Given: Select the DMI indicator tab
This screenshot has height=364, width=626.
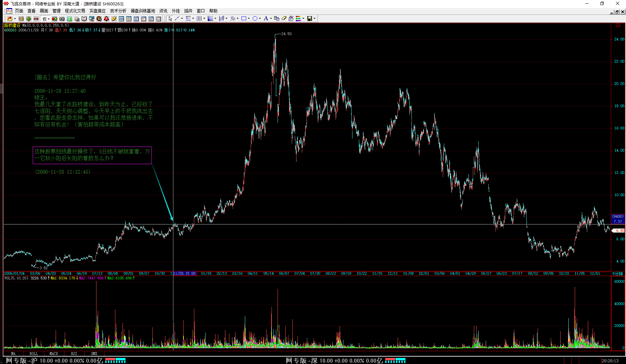Looking at the screenshot, I should coord(94,354).
